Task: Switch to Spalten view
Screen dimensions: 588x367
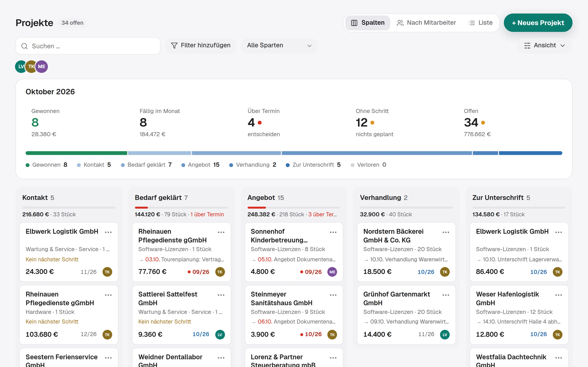Action: pyautogui.click(x=368, y=23)
